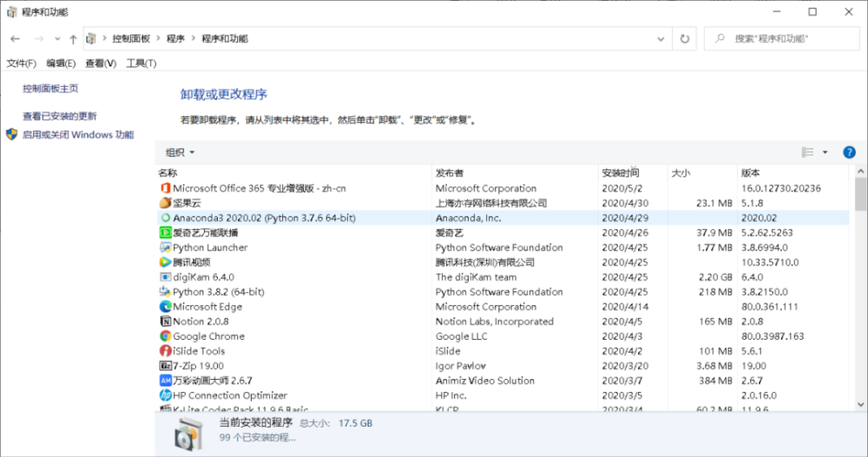Click version 80.0.3987.163
This screenshot has height=457, width=868.
(773, 336)
